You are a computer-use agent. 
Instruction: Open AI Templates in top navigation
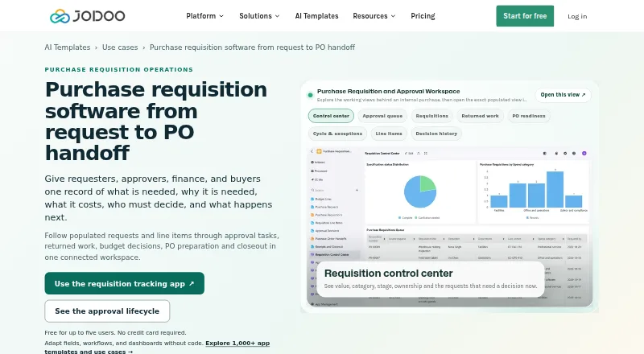[316, 16]
